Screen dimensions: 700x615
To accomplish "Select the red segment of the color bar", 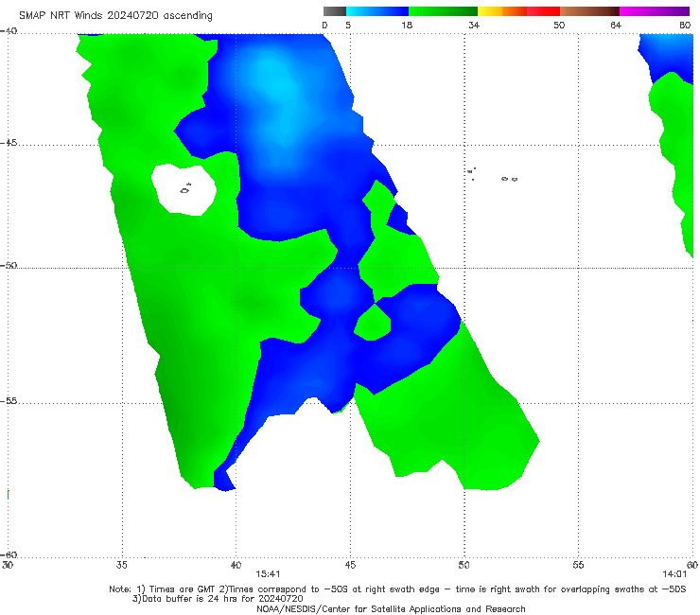I will [x=543, y=11].
